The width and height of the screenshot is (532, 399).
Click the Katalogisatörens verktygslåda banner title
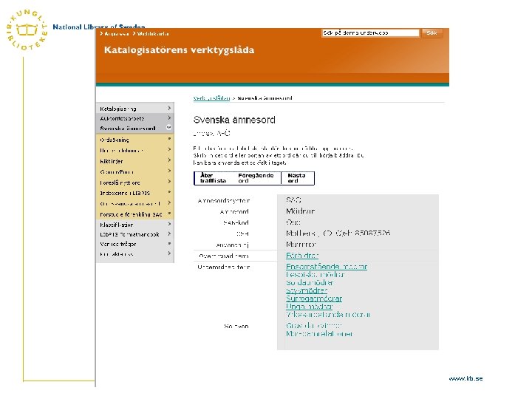[x=179, y=50]
